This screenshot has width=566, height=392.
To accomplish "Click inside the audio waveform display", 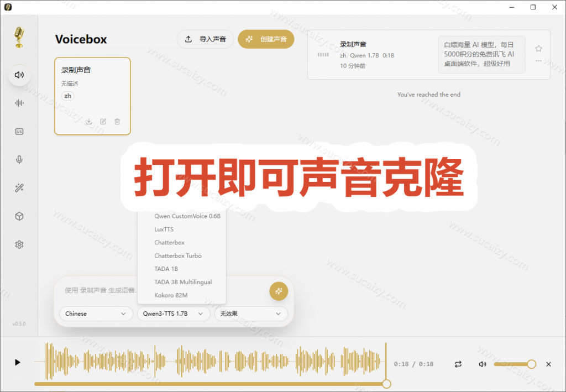I will tap(210, 361).
